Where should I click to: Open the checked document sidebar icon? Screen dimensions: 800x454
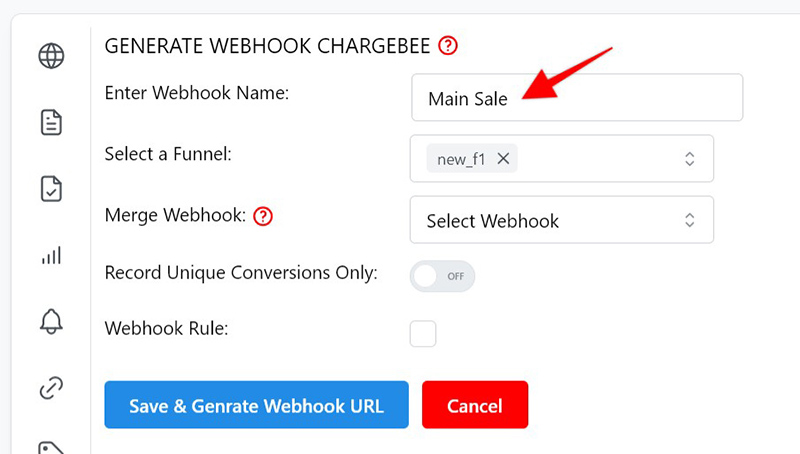click(x=51, y=189)
